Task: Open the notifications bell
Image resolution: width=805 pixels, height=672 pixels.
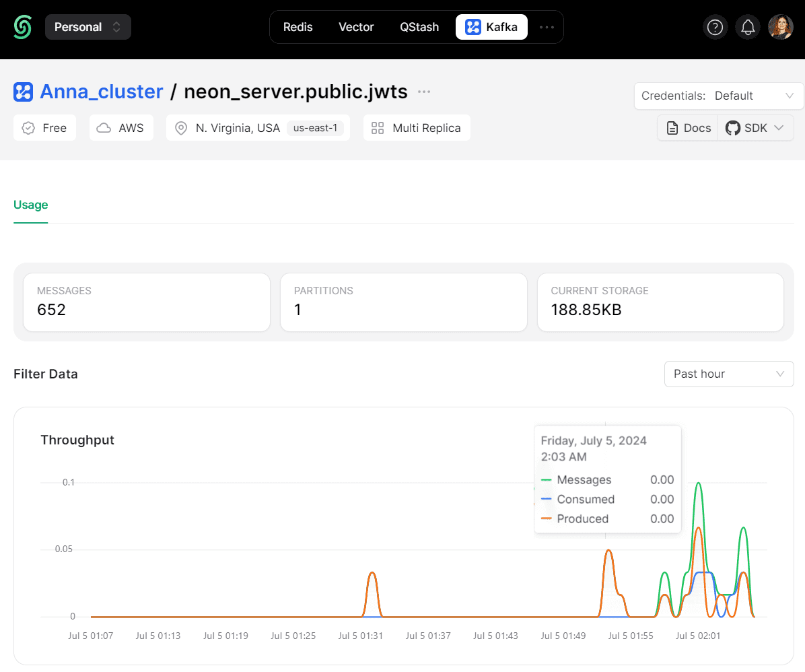Action: 748,27
